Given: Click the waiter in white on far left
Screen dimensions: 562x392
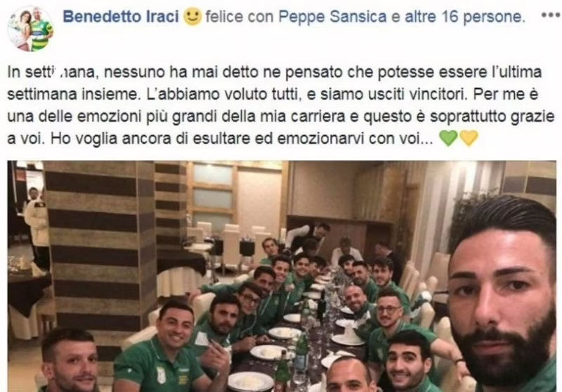Looking at the screenshot, I should [x=37, y=222].
